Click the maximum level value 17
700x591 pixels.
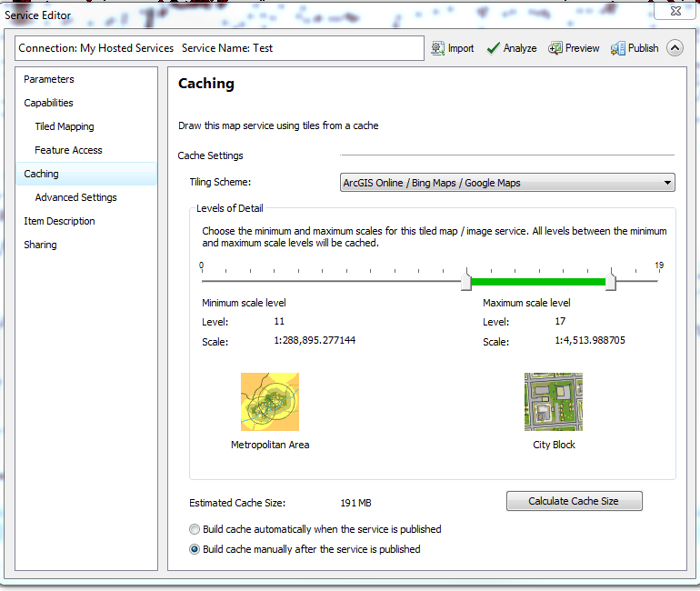(560, 321)
